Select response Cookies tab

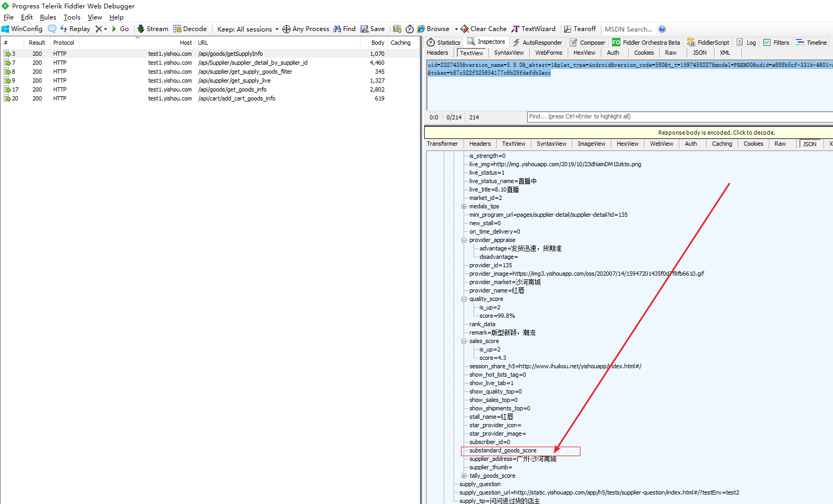tap(753, 144)
